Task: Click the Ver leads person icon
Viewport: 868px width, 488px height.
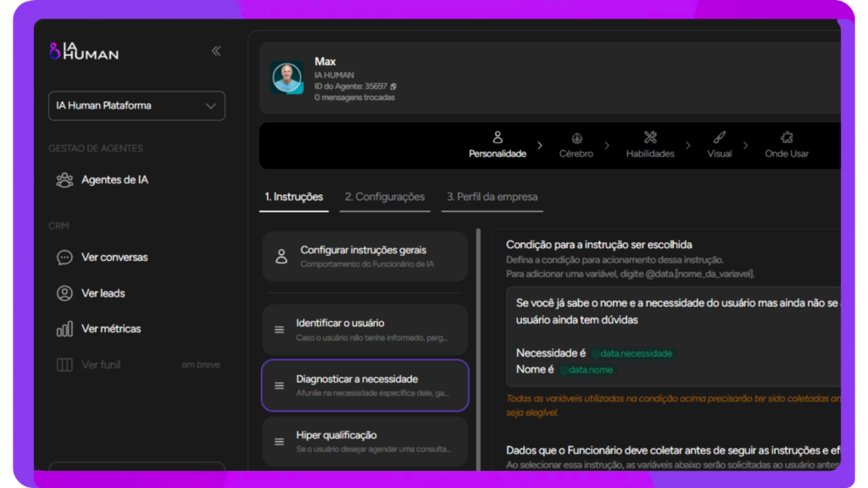Action: click(64, 293)
